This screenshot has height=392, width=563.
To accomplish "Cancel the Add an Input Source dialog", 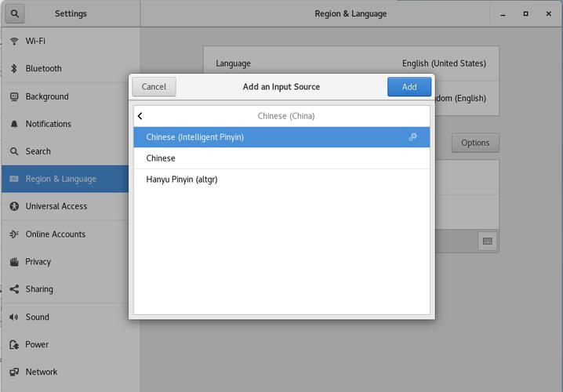I will [x=154, y=86].
